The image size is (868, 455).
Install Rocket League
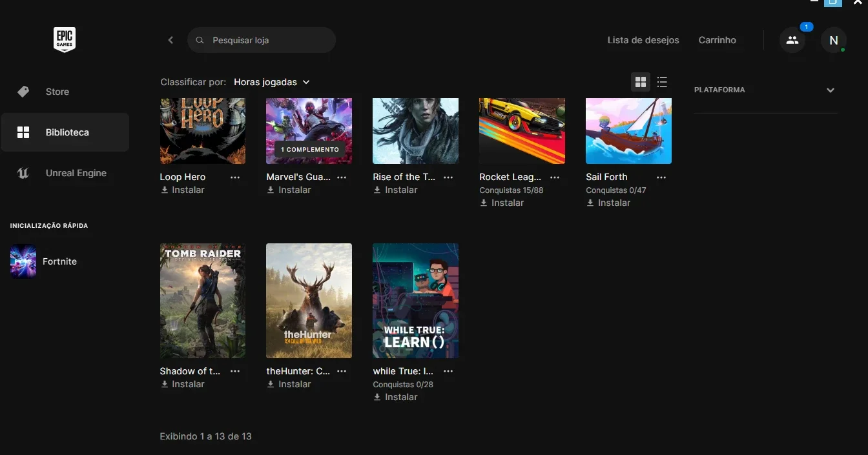[x=502, y=203]
